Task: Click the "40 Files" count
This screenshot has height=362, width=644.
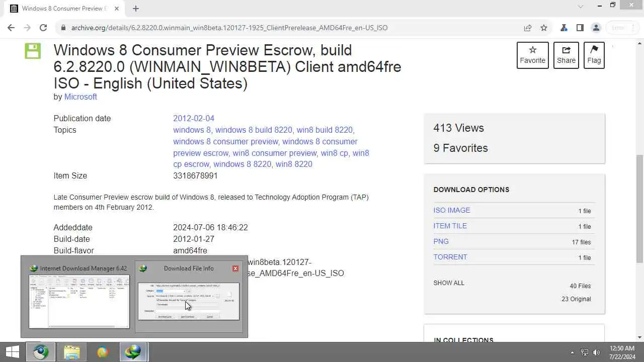Action: pyautogui.click(x=580, y=286)
